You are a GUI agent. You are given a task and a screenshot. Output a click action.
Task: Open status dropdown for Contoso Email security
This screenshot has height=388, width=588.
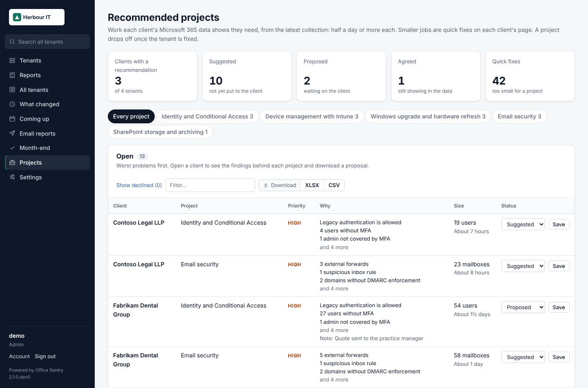pyautogui.click(x=523, y=266)
